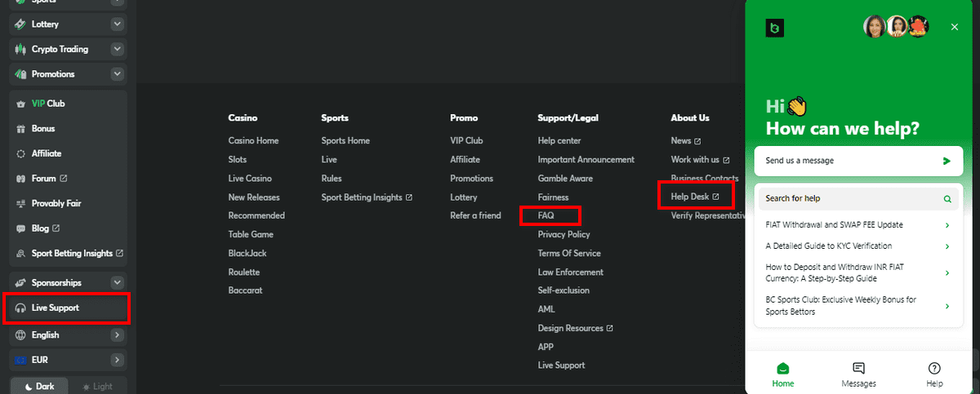Screen dimensions: 980x394
Task: Click the send arrow icon in message box
Action: click(947, 161)
